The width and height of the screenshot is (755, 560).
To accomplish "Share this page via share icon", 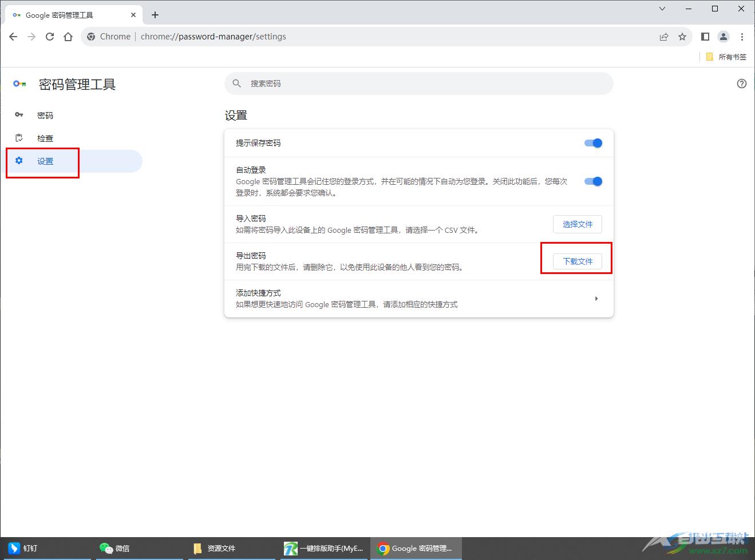I will click(x=664, y=37).
